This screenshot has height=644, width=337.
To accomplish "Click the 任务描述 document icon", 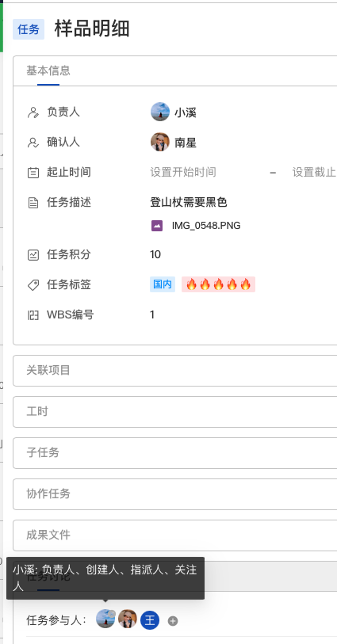I will (33, 203).
